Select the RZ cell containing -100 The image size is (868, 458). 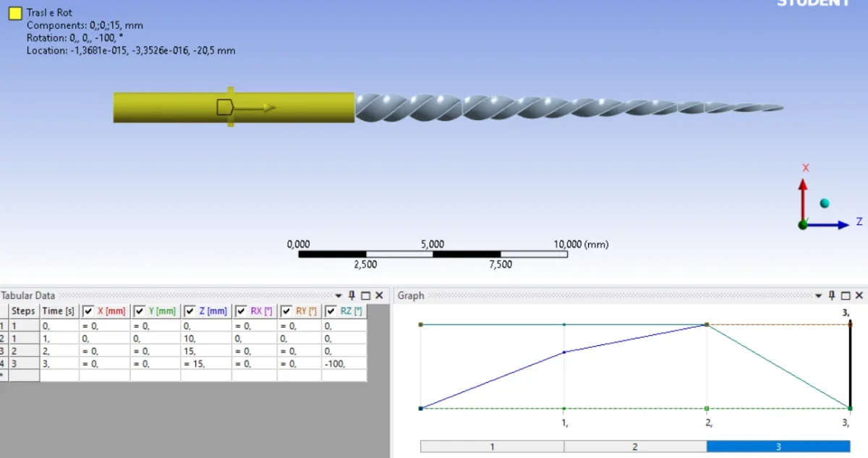coord(343,363)
